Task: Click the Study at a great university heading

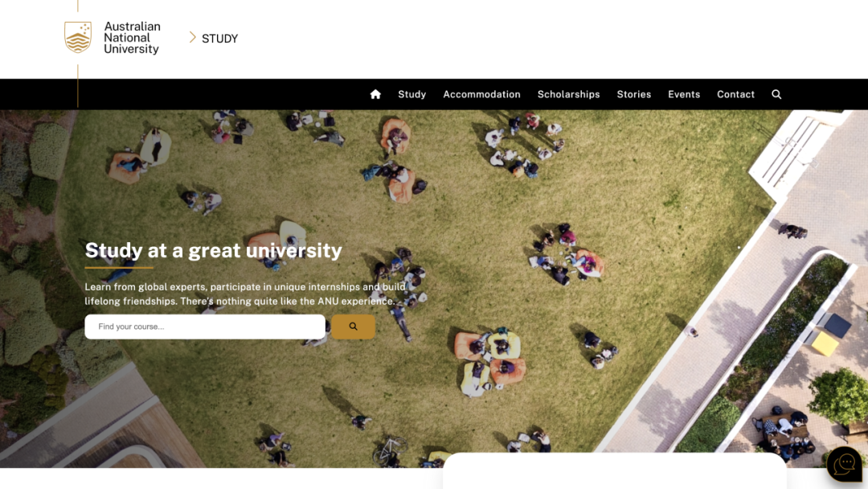Action: coord(213,250)
